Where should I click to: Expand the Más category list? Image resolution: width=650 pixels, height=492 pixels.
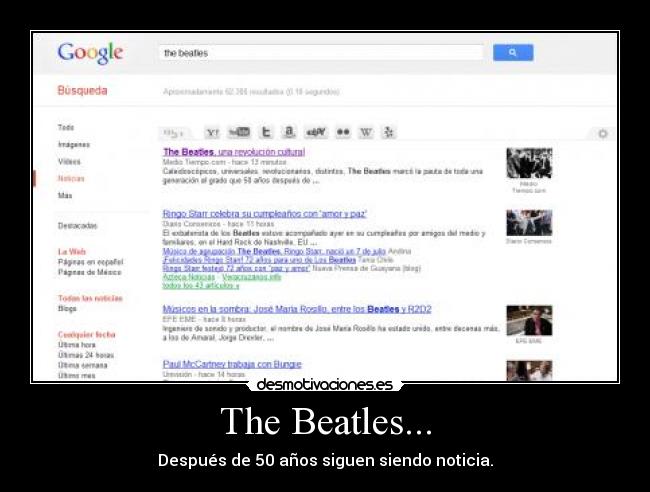65,195
